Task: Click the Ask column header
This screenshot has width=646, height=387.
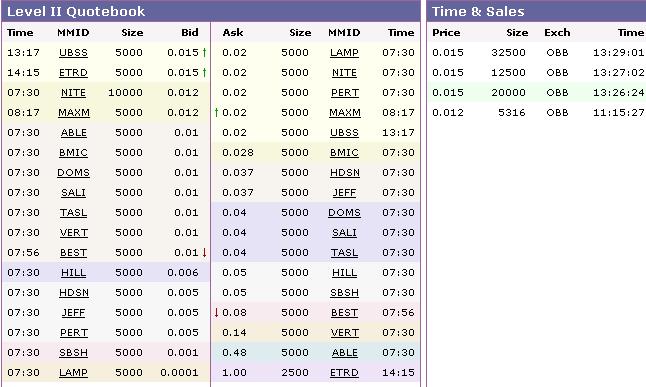Action: coord(233,33)
